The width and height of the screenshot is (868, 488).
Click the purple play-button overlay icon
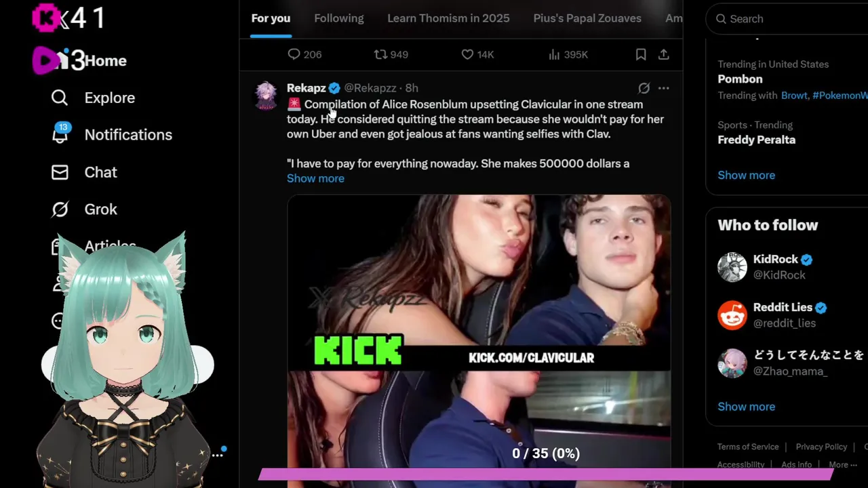click(x=46, y=61)
